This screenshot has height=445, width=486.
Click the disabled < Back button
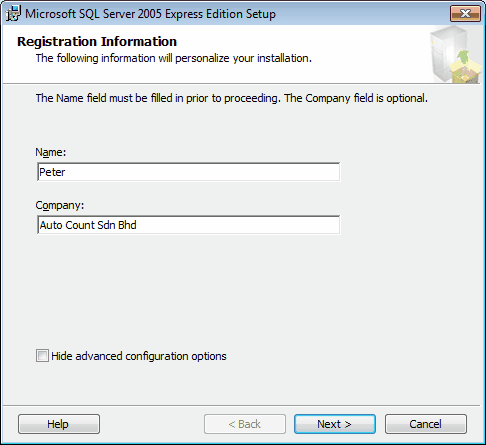click(245, 424)
